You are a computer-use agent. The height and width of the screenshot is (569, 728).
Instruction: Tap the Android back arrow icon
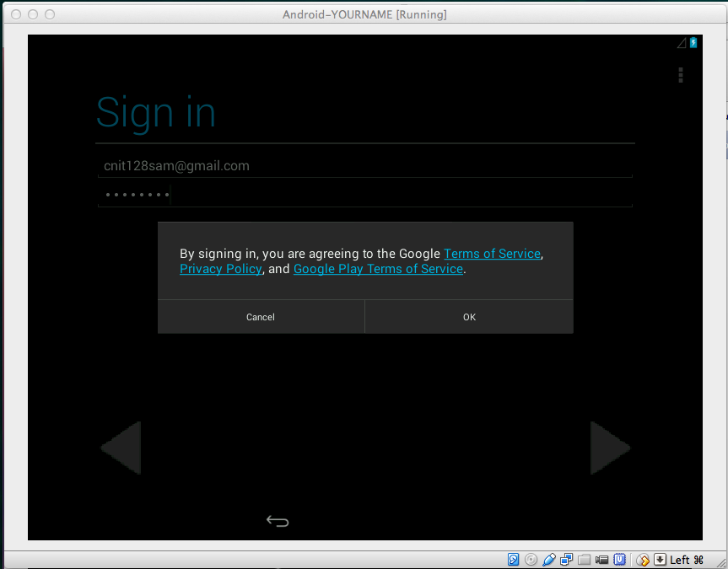(x=278, y=521)
